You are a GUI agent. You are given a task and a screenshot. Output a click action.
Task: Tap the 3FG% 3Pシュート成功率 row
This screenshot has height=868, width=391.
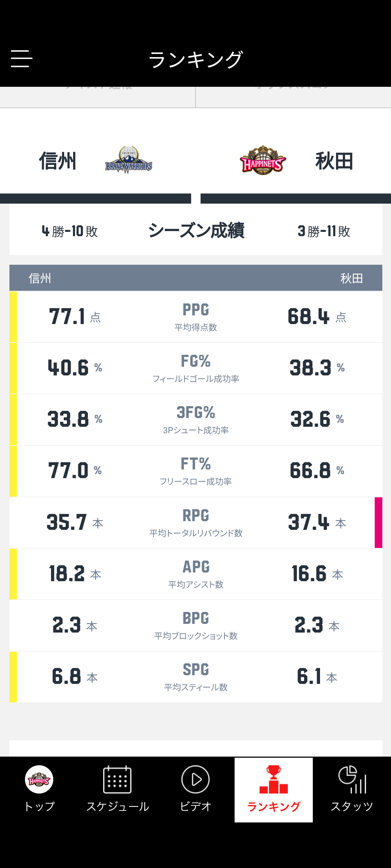point(196,420)
